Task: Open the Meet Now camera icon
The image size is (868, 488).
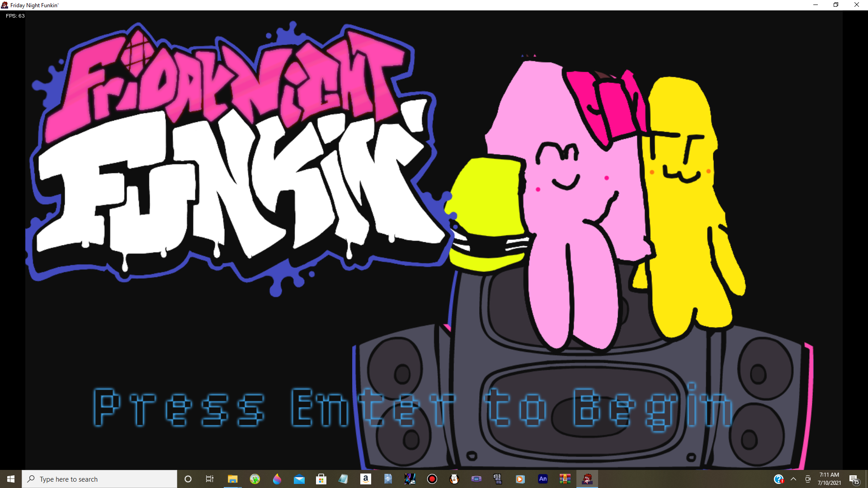Action: point(808,479)
